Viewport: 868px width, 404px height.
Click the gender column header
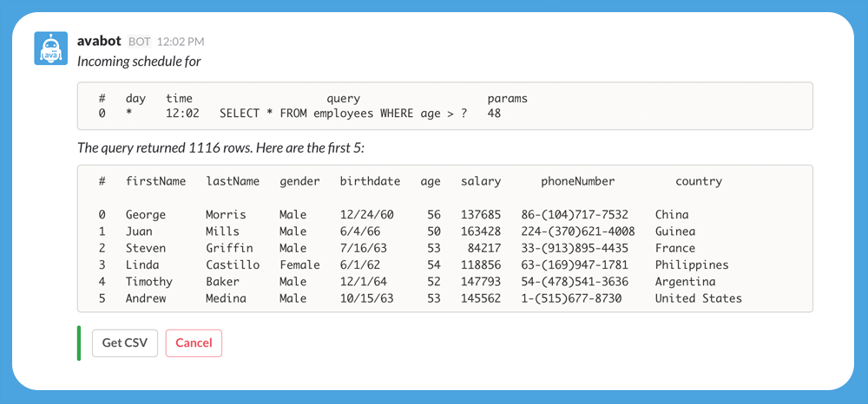click(299, 181)
